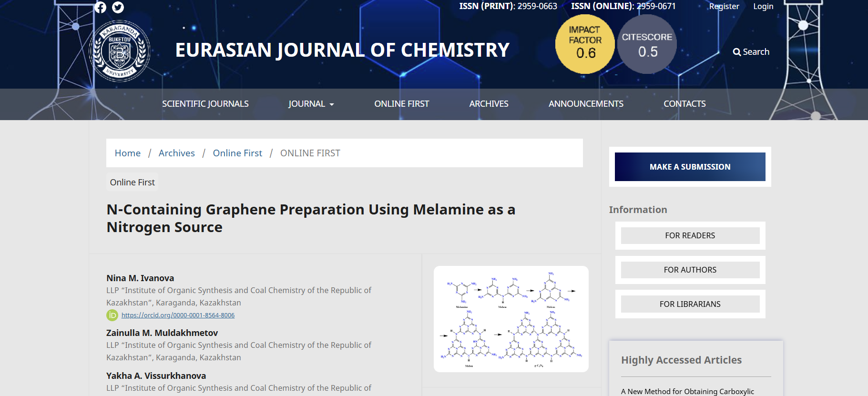868x396 pixels.
Task: Open the journal's Twitter page icon
Action: coord(118,7)
